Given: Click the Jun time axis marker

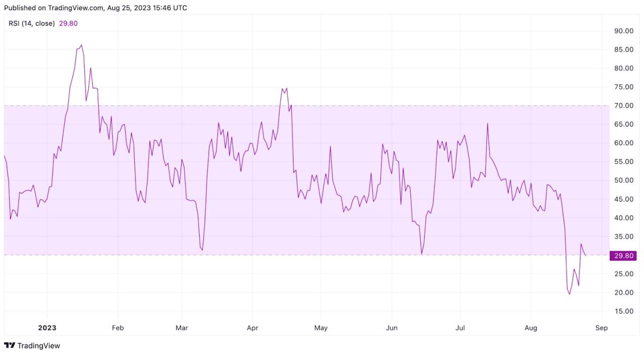Looking at the screenshot, I should coord(391,328).
